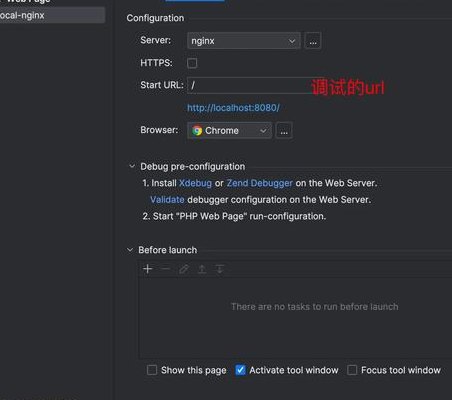Open server settings via the ellipsis button
The width and height of the screenshot is (452, 400).
[x=313, y=41]
